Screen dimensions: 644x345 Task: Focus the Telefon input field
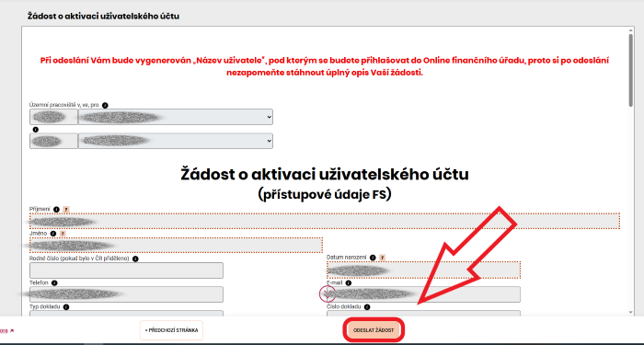click(127, 294)
